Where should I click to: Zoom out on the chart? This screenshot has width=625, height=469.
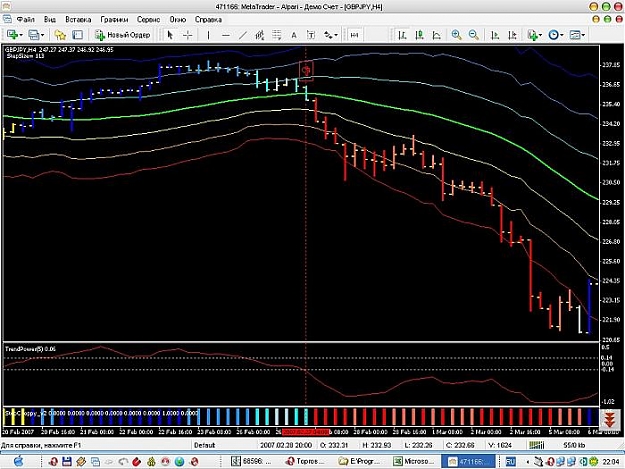474,35
